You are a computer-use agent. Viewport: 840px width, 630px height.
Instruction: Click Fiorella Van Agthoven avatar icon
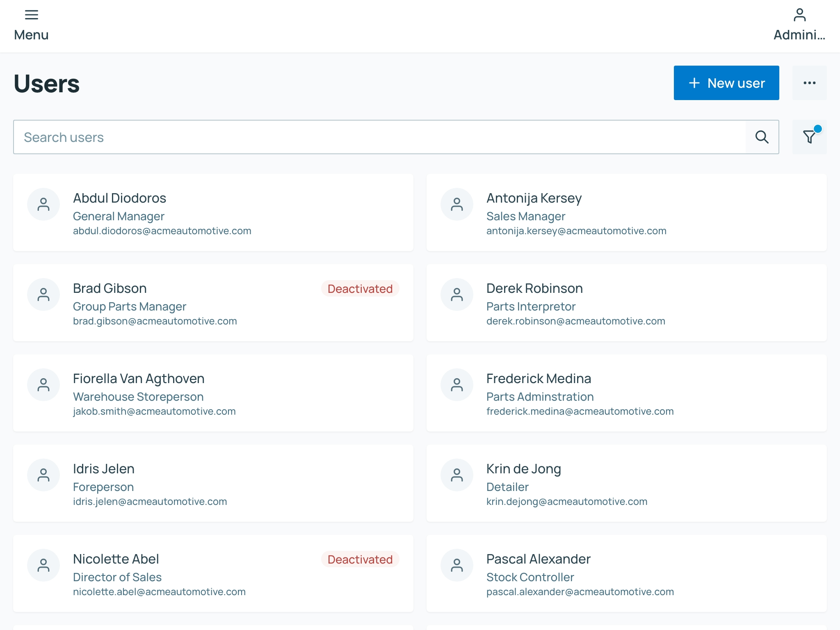click(x=43, y=385)
